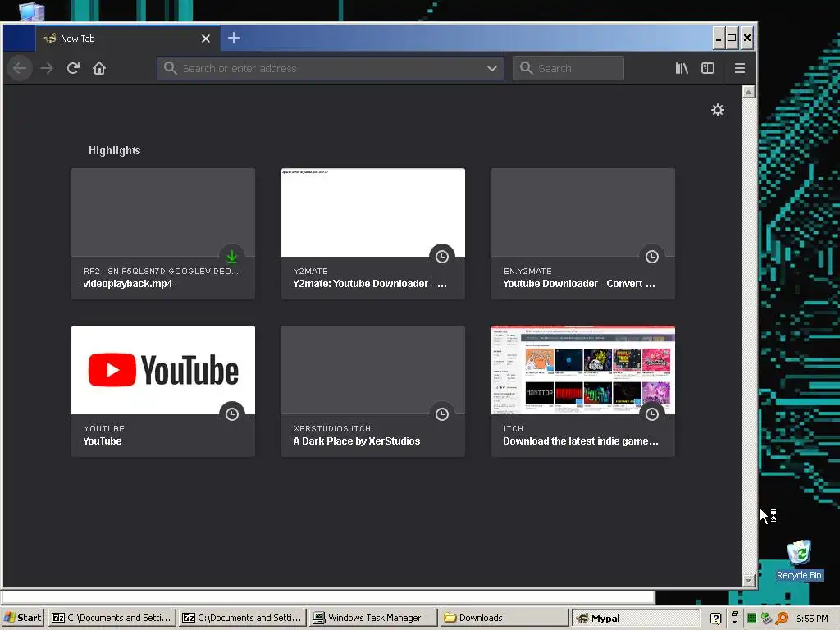
Task: Go to home page via house icon
Action: tap(99, 68)
